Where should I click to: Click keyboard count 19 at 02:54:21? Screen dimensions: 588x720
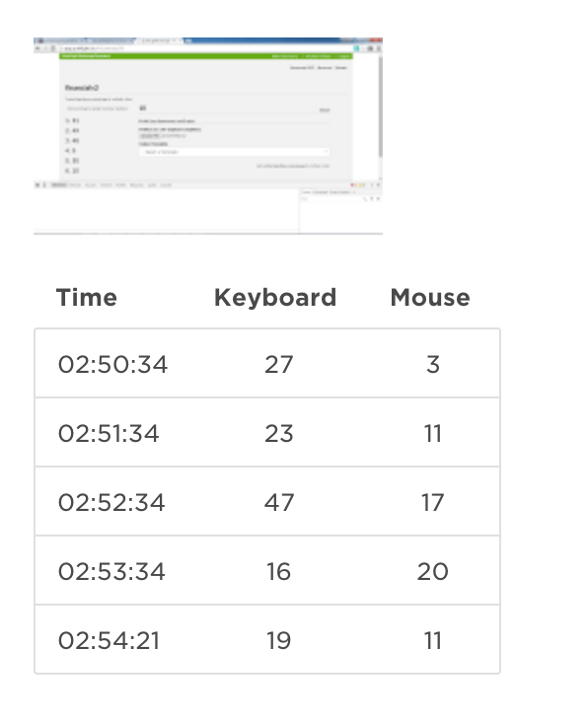pyautogui.click(x=279, y=640)
